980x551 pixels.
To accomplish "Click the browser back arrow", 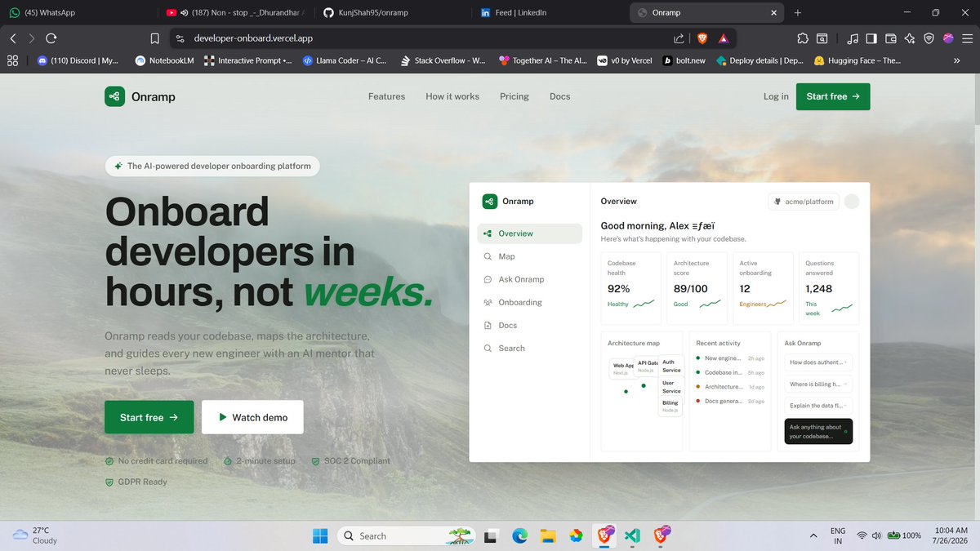I will [x=13, y=38].
